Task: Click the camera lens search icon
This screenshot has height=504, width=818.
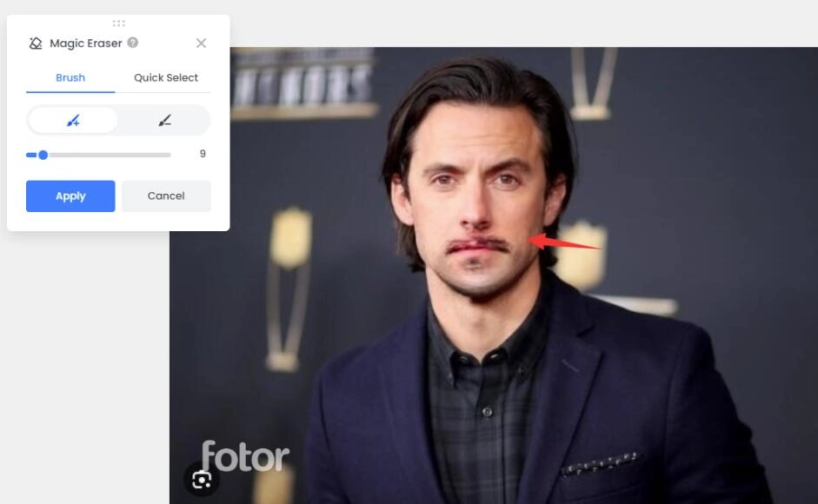Action: tap(202, 480)
